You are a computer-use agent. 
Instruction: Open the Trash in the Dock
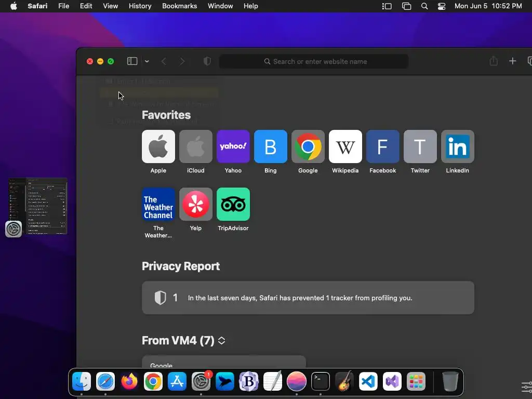click(450, 381)
